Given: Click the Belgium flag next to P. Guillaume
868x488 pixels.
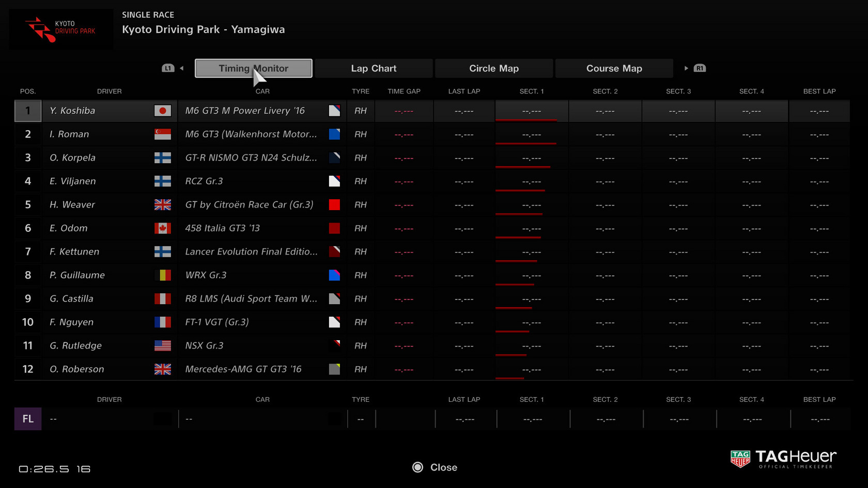Looking at the screenshot, I should [x=163, y=275].
